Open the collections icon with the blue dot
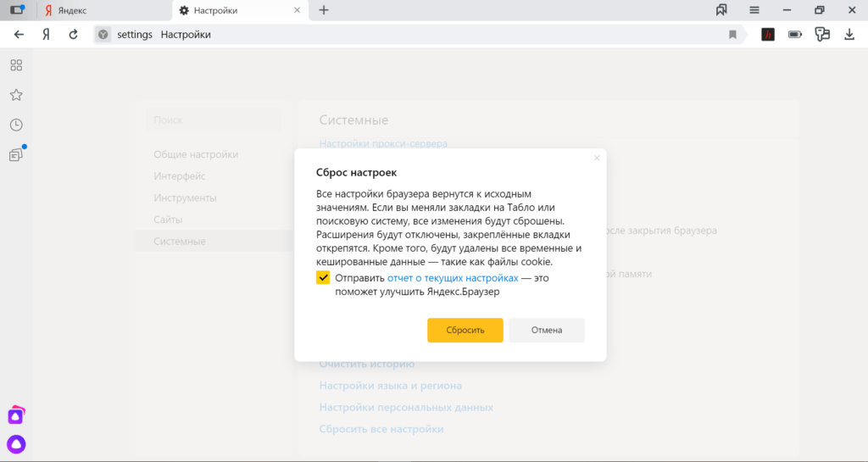Image resolution: width=868 pixels, height=462 pixels. point(16,154)
